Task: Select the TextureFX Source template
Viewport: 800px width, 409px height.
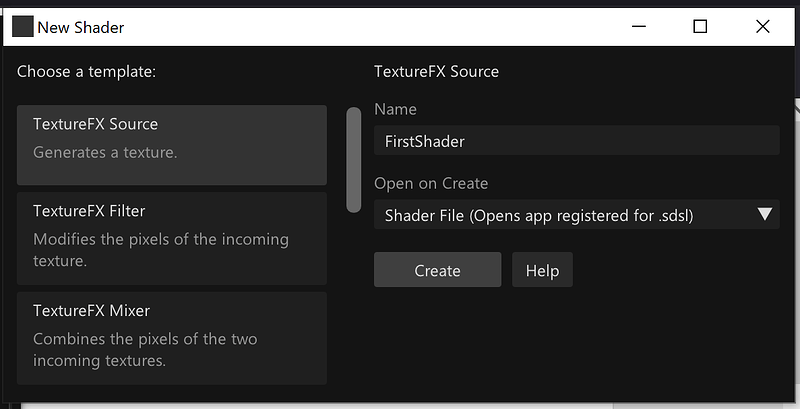Action: point(172,145)
